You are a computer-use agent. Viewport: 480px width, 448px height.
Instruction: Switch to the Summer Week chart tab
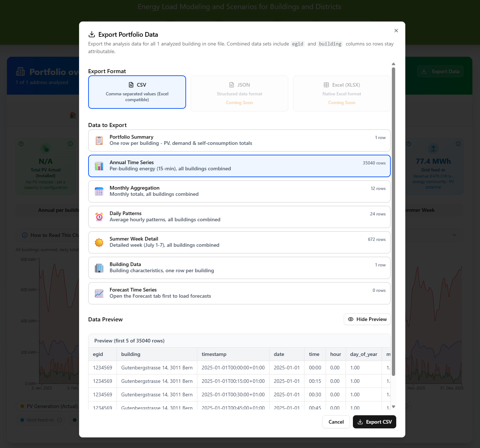(420, 210)
